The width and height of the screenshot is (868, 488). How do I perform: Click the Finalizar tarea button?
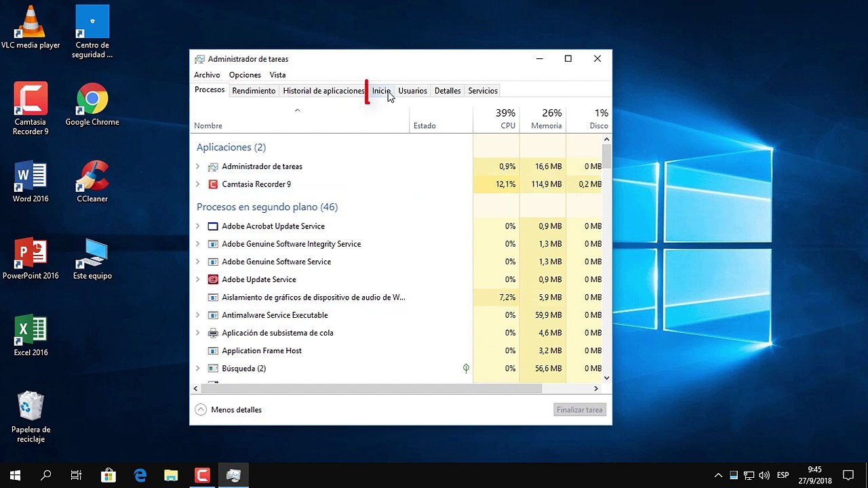pos(580,409)
